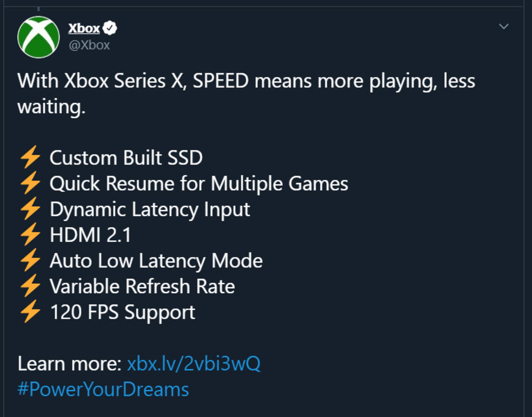Click the lightning icon beside Quick Resume
The height and width of the screenshot is (417, 532).
click(x=30, y=183)
